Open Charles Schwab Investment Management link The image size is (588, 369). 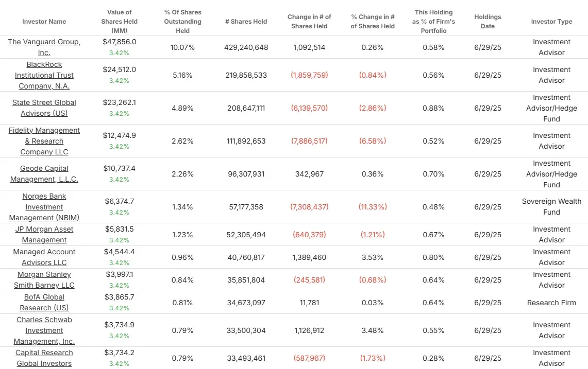tap(44, 330)
